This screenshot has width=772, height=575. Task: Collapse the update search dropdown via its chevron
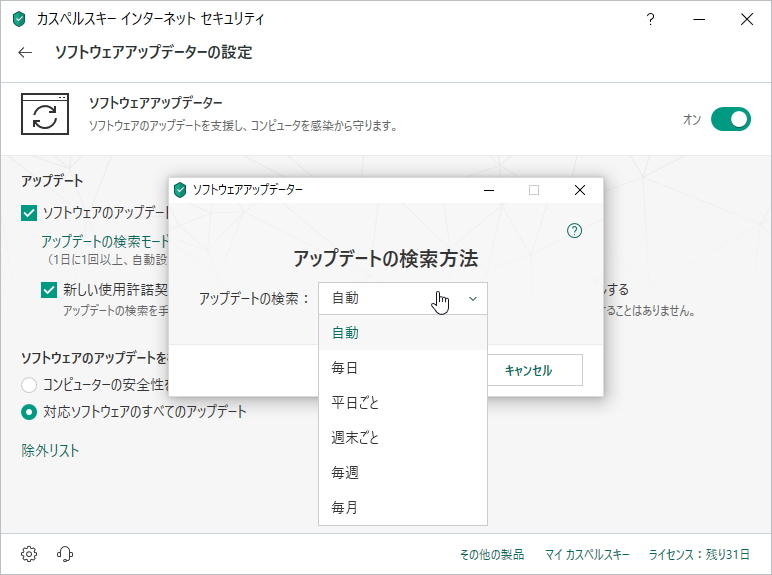(x=473, y=298)
